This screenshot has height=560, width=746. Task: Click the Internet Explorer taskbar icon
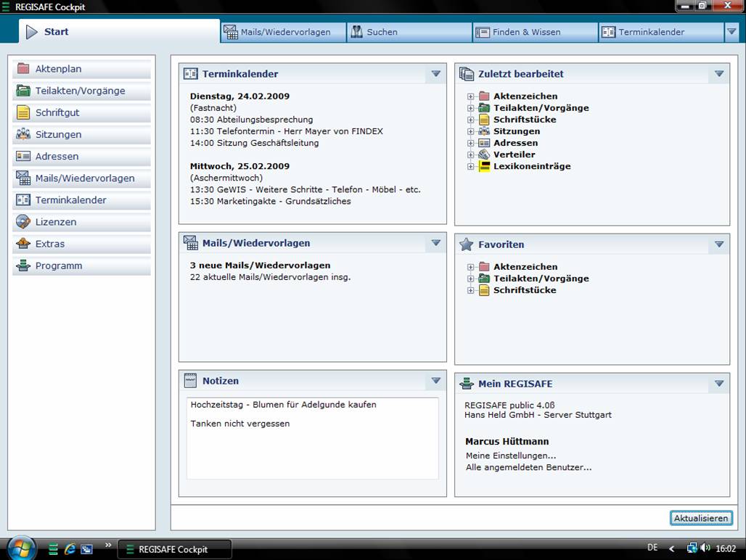[70, 549]
